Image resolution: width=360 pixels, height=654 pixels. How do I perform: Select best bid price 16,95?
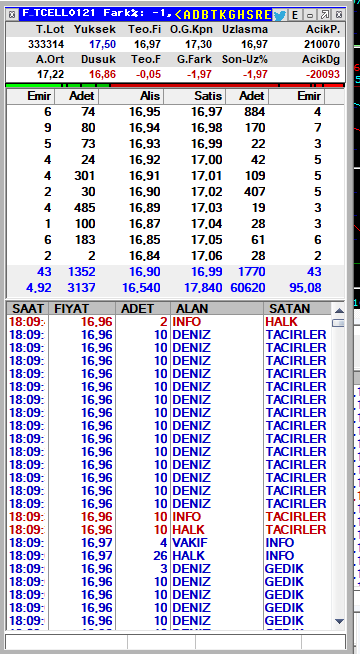click(145, 112)
